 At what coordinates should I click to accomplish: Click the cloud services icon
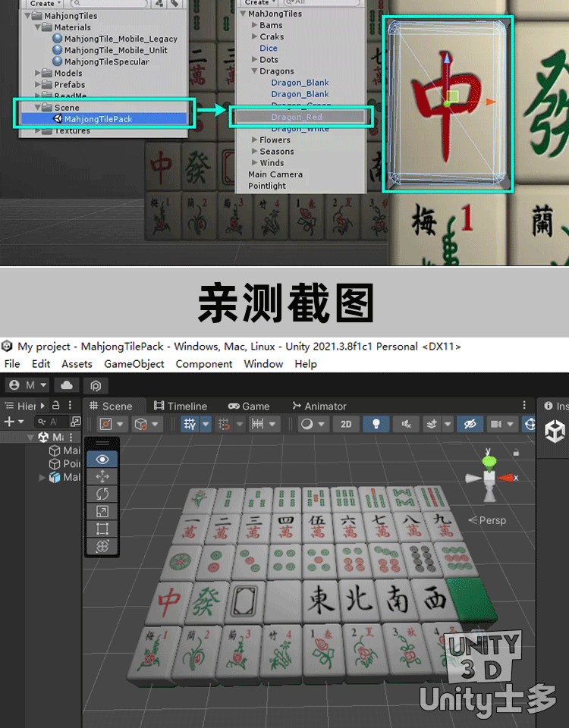pos(67,385)
